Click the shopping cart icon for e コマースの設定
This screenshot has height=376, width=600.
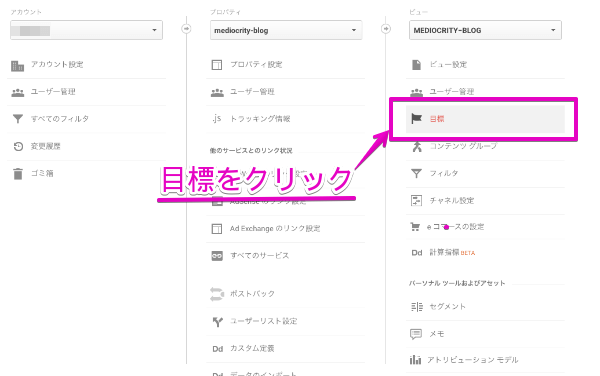coord(415,227)
